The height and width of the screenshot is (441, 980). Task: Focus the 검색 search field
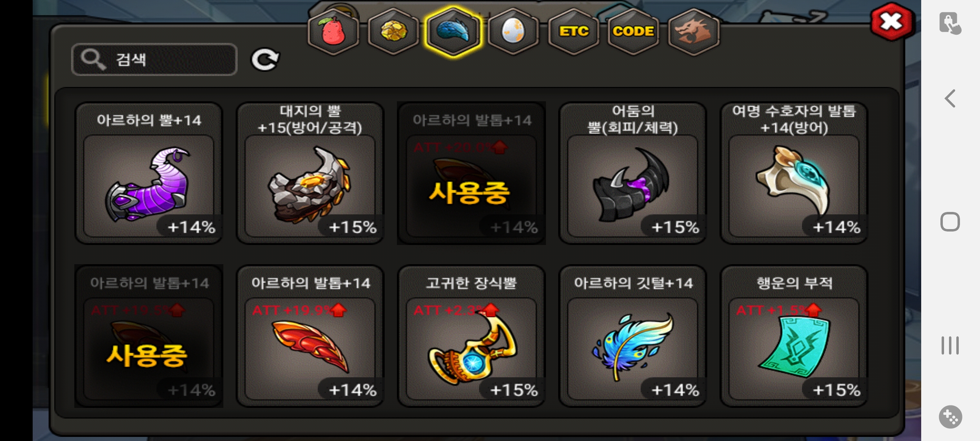pos(154,60)
